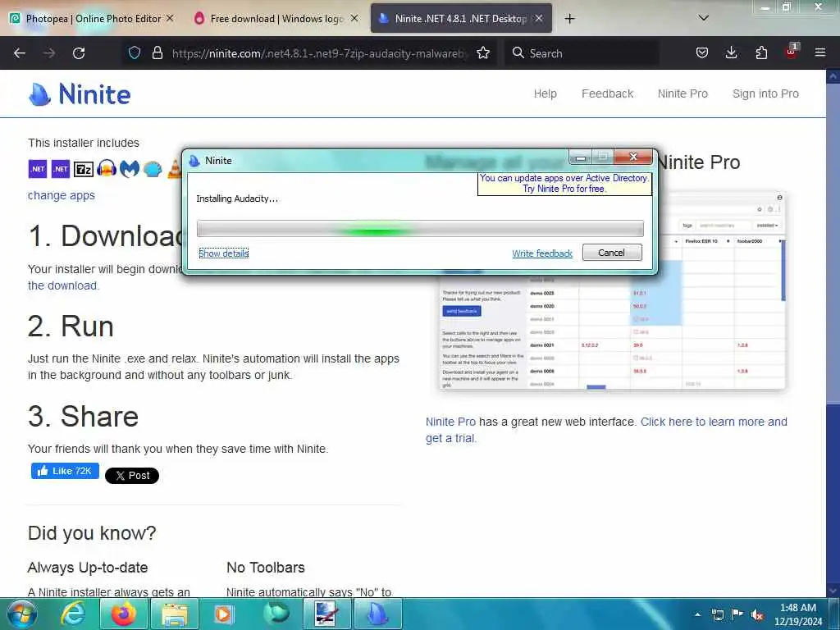Click the change apps link
Screen dimensions: 840x630
61,195
